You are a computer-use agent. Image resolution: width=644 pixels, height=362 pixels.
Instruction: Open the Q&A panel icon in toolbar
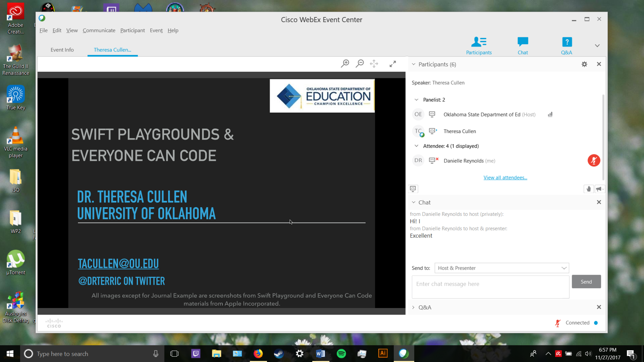567,45
